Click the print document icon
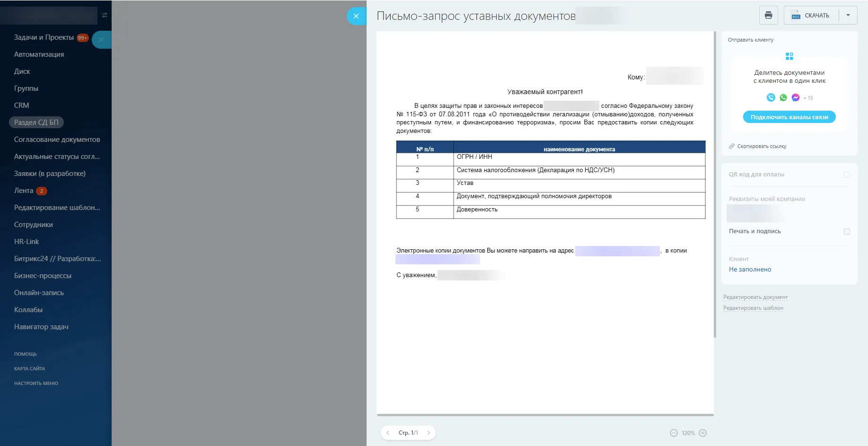 coord(768,15)
